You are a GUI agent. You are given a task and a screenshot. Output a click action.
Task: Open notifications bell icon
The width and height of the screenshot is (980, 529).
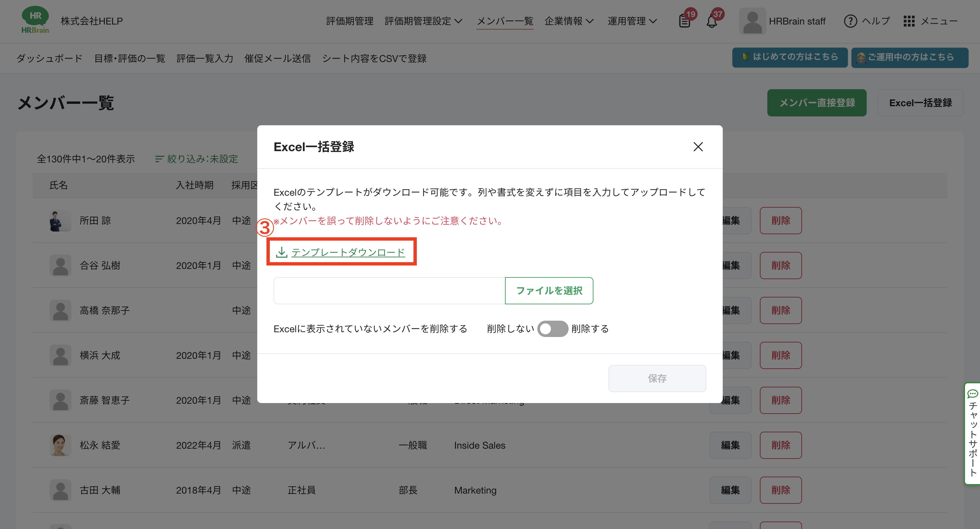point(712,21)
